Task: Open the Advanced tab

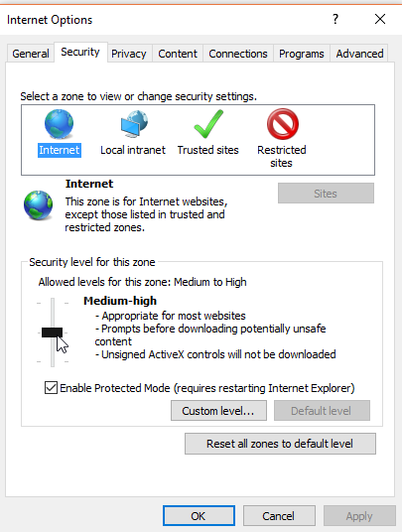Action: 359,54
